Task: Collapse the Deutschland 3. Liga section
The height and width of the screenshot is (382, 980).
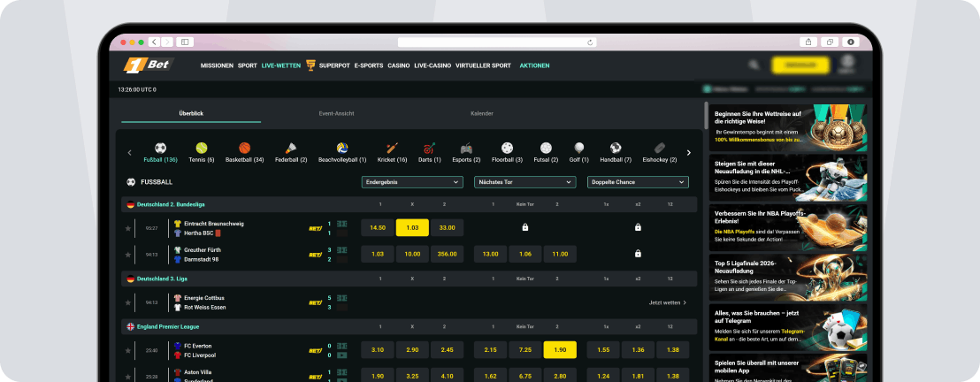Action: 409,279
